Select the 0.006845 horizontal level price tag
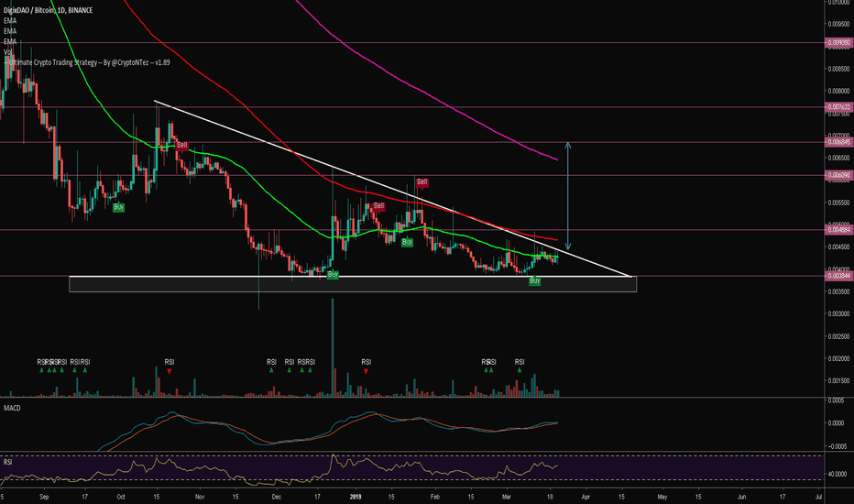The width and height of the screenshot is (854, 504). (838, 142)
